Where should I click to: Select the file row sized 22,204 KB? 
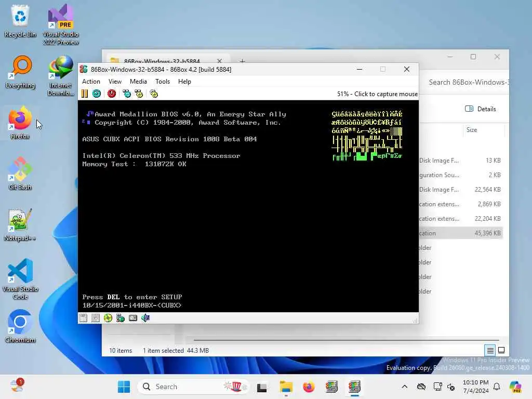pos(460,219)
